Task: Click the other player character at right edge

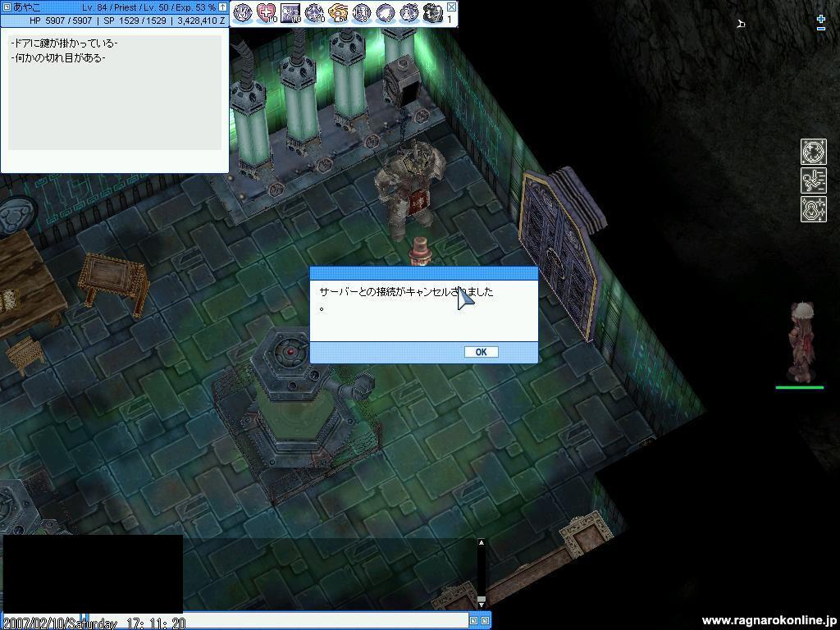Action: pyautogui.click(x=801, y=343)
